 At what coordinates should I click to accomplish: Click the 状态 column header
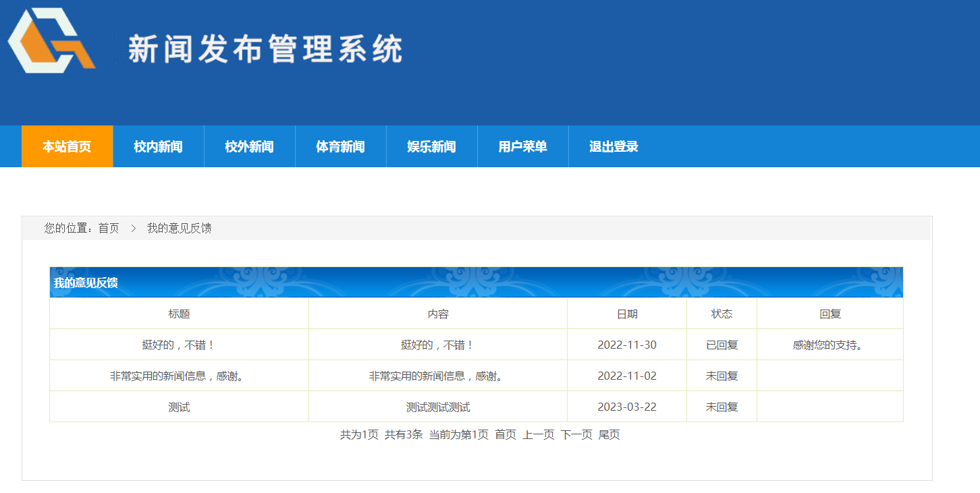coord(722,314)
